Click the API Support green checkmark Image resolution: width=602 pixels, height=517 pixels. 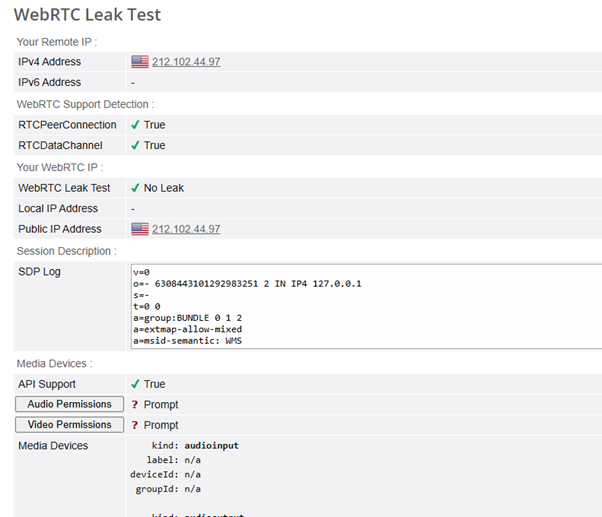pos(135,384)
